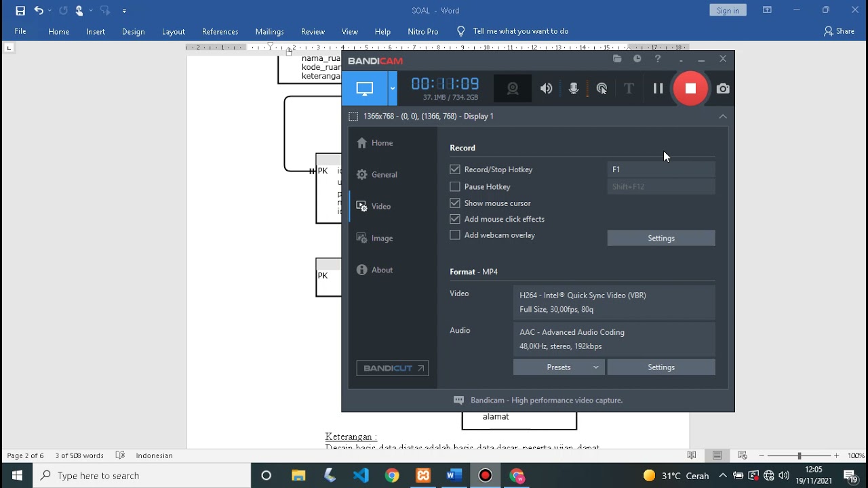Click the text overlay T icon in Bandicam
868x488 pixels.
tap(629, 88)
